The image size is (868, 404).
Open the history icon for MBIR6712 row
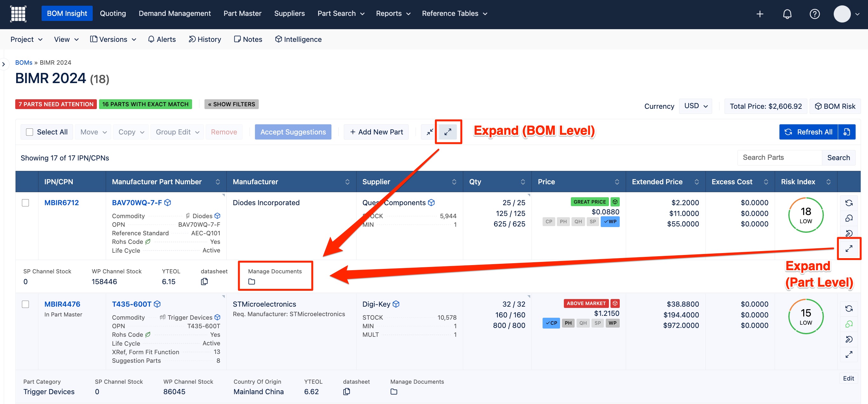coord(849,233)
